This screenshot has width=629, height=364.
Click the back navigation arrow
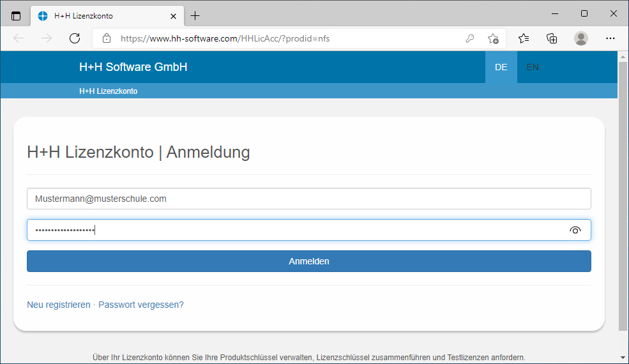[x=19, y=38]
